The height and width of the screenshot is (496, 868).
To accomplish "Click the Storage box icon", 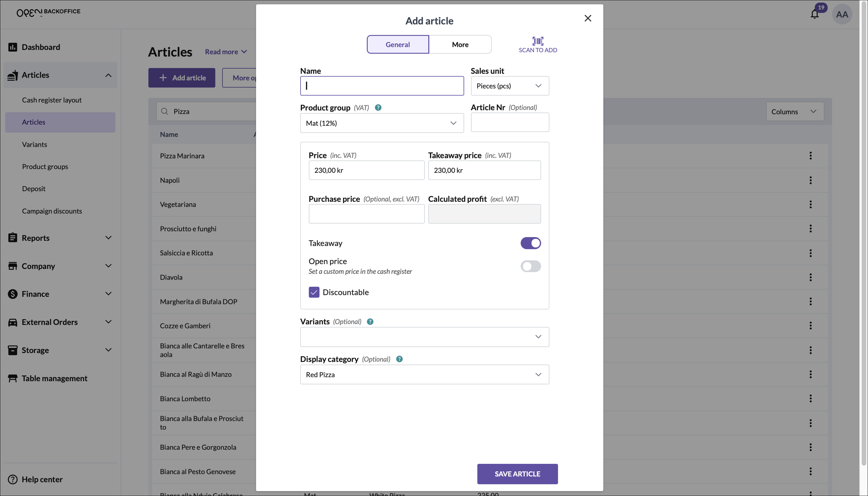I will pyautogui.click(x=13, y=350).
